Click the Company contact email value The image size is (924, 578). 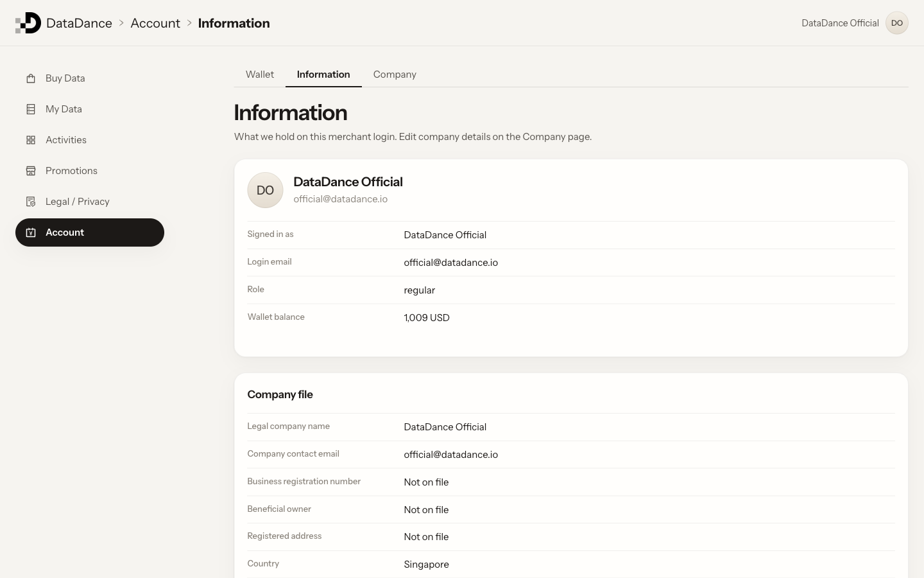[x=450, y=455]
